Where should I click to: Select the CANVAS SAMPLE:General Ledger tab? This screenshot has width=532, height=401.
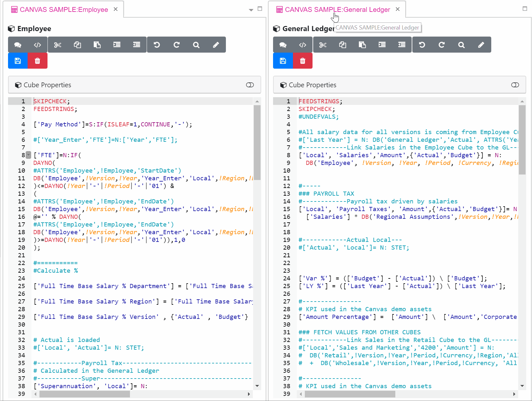pyautogui.click(x=337, y=10)
